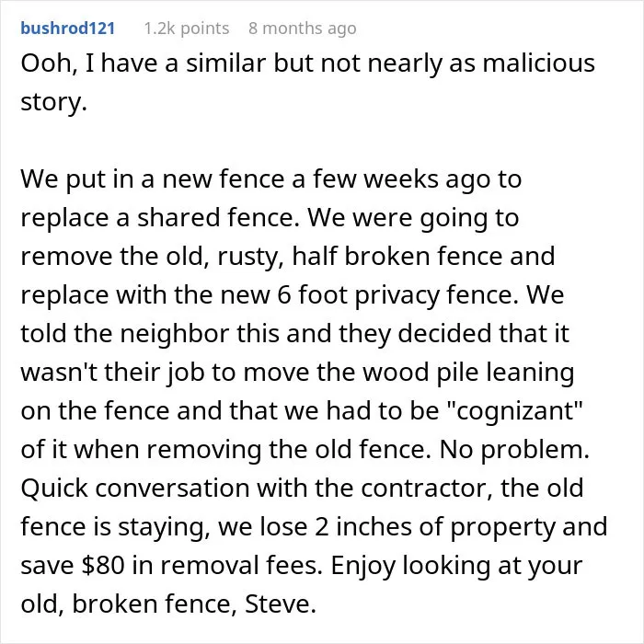Click the name Steve at the comment end
Image resolution: width=644 pixels, height=644 pixels.
(281, 604)
